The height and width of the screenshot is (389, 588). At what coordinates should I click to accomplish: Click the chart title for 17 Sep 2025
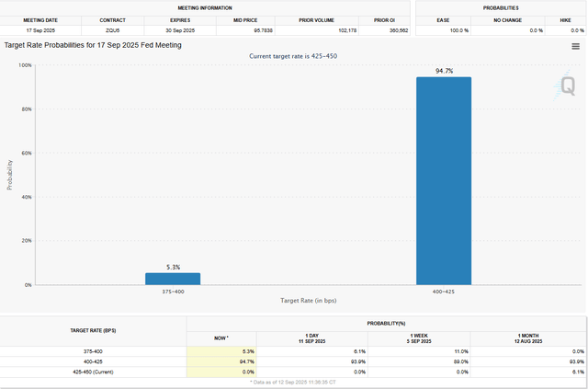[x=93, y=45]
